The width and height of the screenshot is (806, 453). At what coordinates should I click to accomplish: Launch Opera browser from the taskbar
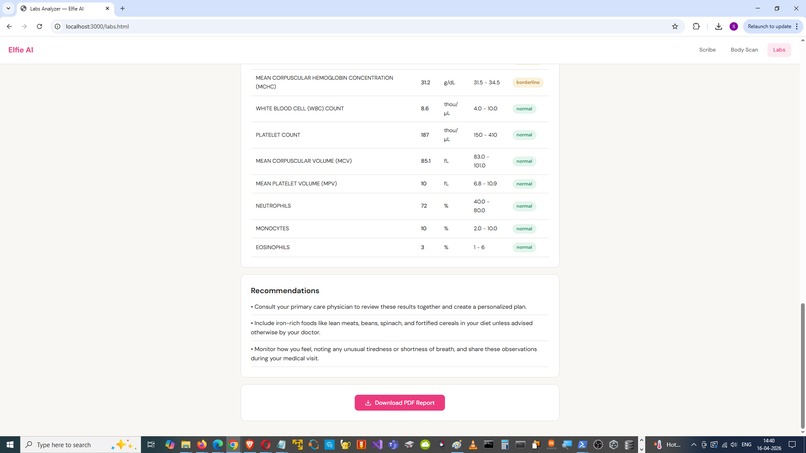pyautogui.click(x=265, y=444)
